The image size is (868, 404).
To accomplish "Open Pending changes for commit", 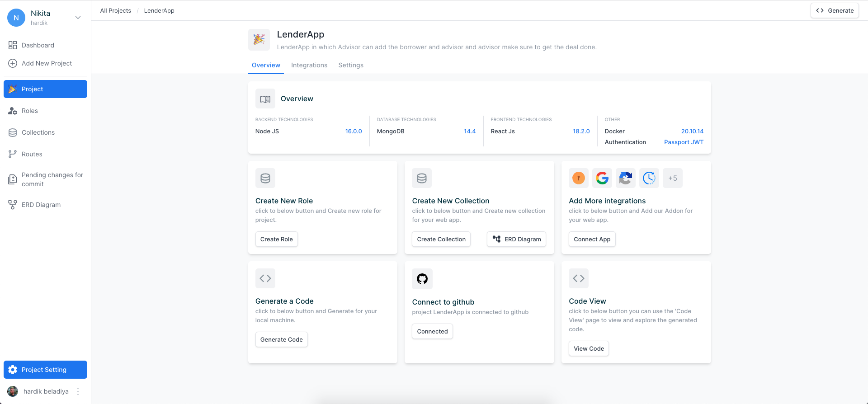I will click(x=45, y=179).
